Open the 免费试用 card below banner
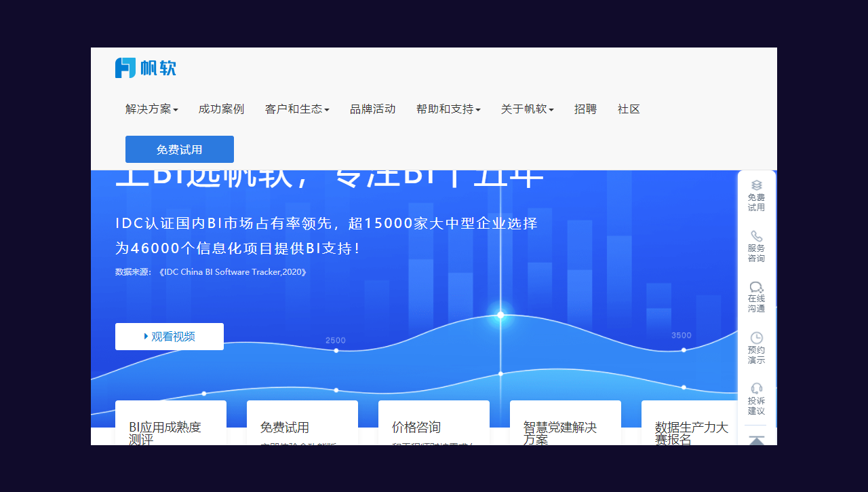 pos(302,423)
